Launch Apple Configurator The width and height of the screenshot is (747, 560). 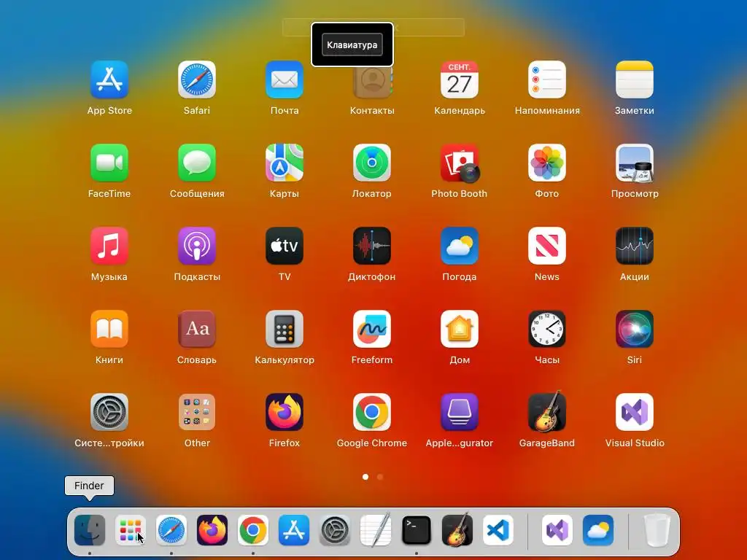[x=460, y=412]
